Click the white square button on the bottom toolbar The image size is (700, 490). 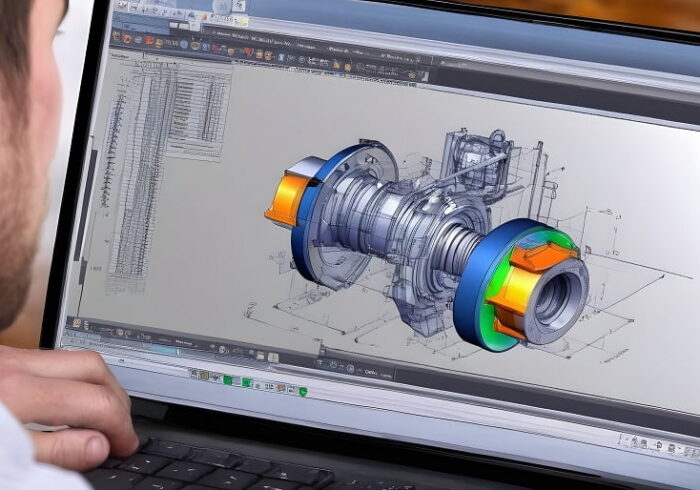pyautogui.click(x=273, y=357)
